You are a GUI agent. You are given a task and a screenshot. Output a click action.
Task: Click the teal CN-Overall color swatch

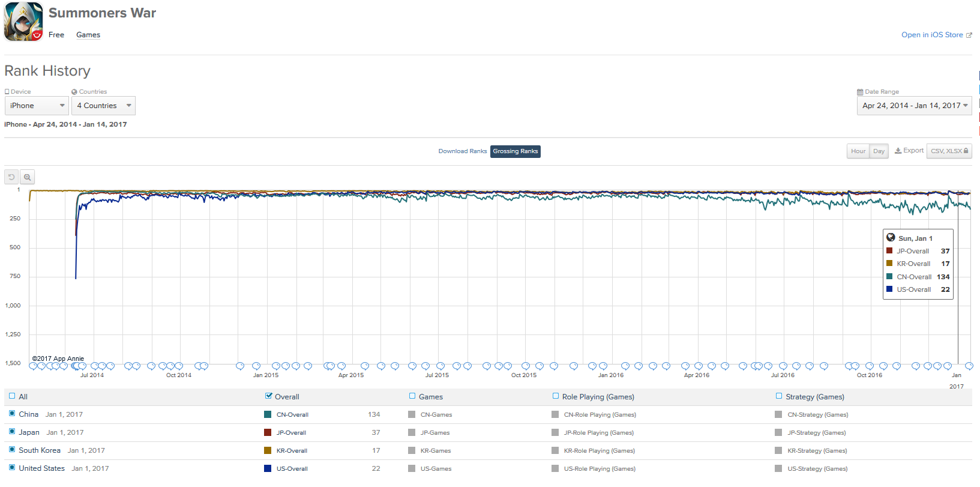(268, 414)
